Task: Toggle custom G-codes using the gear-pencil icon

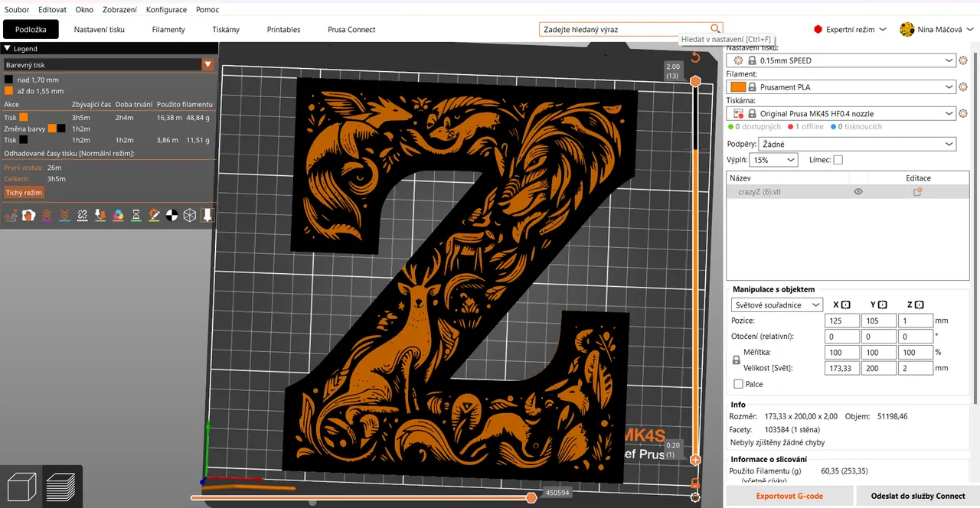Action: 154,215
